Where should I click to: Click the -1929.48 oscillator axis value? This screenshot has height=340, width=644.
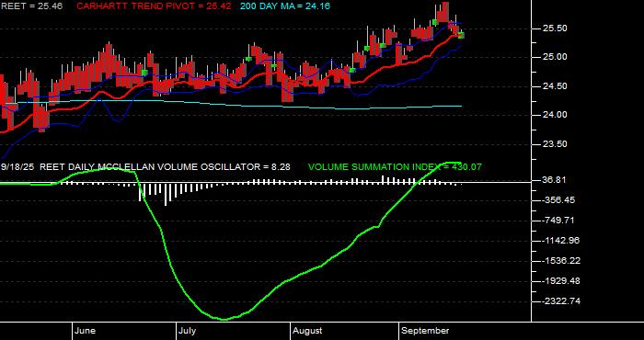[x=560, y=281]
